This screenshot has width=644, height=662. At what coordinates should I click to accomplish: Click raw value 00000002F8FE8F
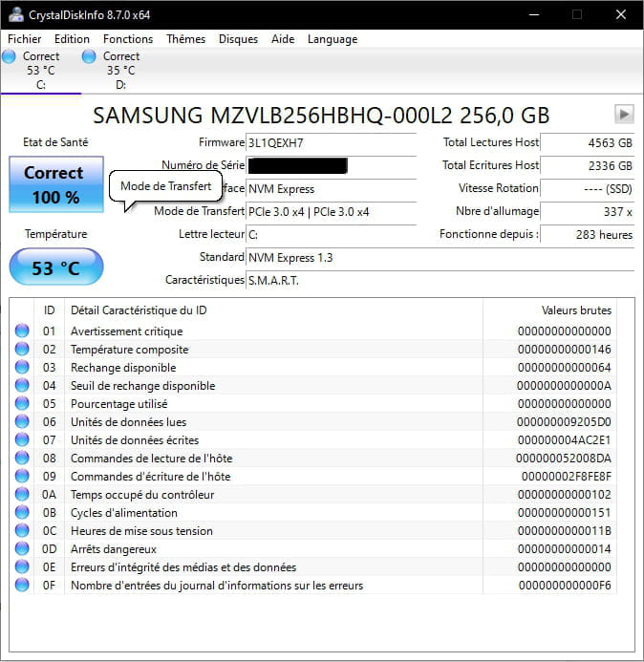[567, 477]
